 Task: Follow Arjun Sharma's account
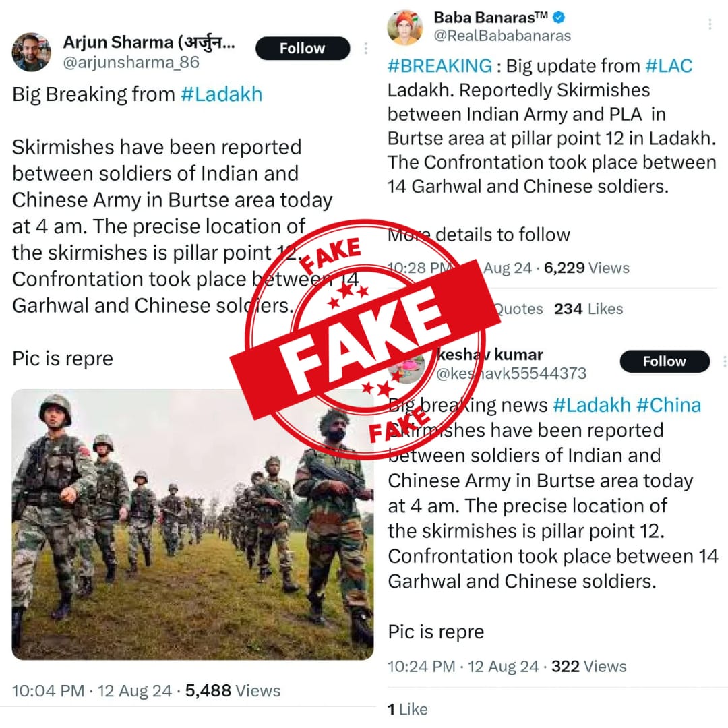pyautogui.click(x=302, y=49)
